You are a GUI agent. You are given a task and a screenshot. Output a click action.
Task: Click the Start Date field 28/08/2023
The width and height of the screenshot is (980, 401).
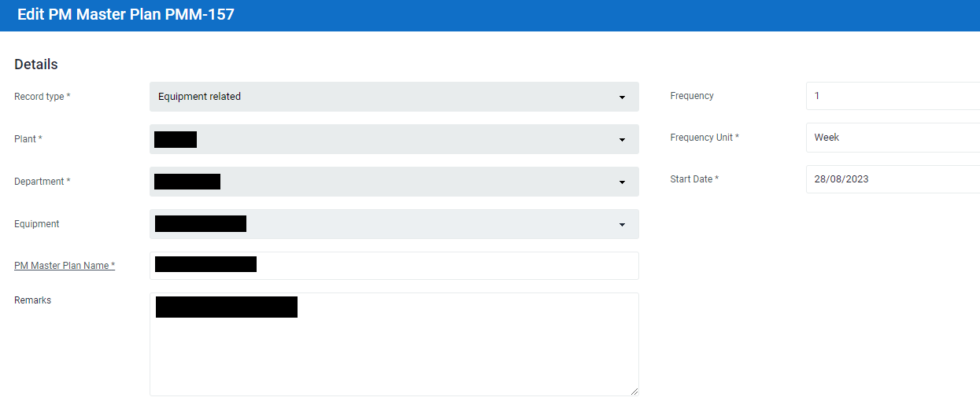point(893,179)
